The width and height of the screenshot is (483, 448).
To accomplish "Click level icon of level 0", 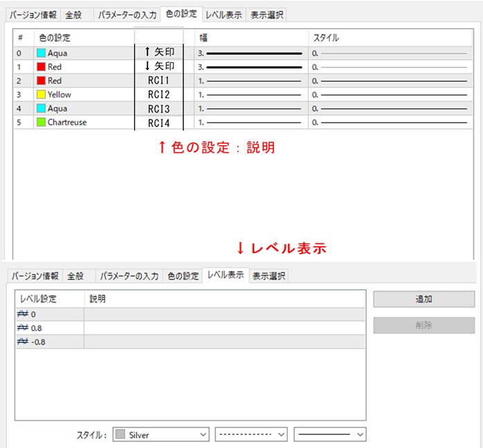I will [x=23, y=314].
